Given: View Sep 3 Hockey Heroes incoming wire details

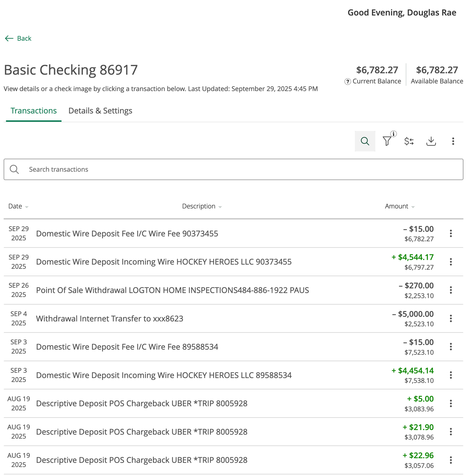Looking at the screenshot, I should (x=164, y=375).
